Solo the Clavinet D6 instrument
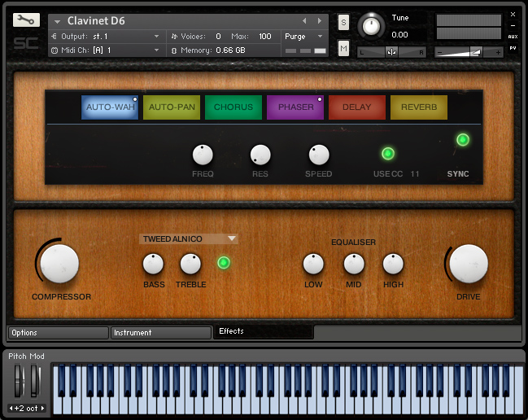528x420 pixels. (x=343, y=23)
